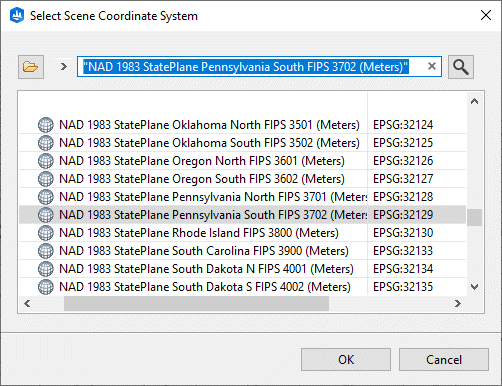Click globe icon for Oregon South row

(x=45, y=179)
